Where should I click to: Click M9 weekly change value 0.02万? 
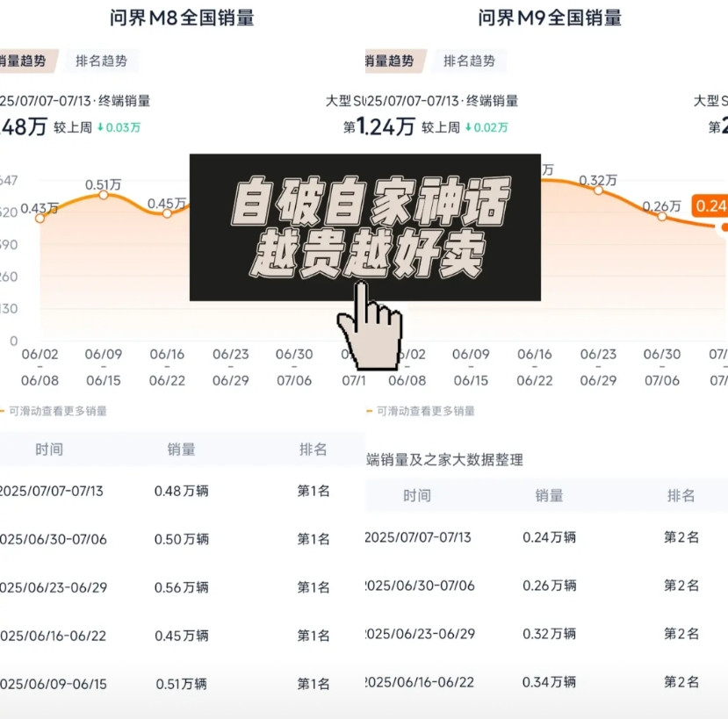point(487,127)
